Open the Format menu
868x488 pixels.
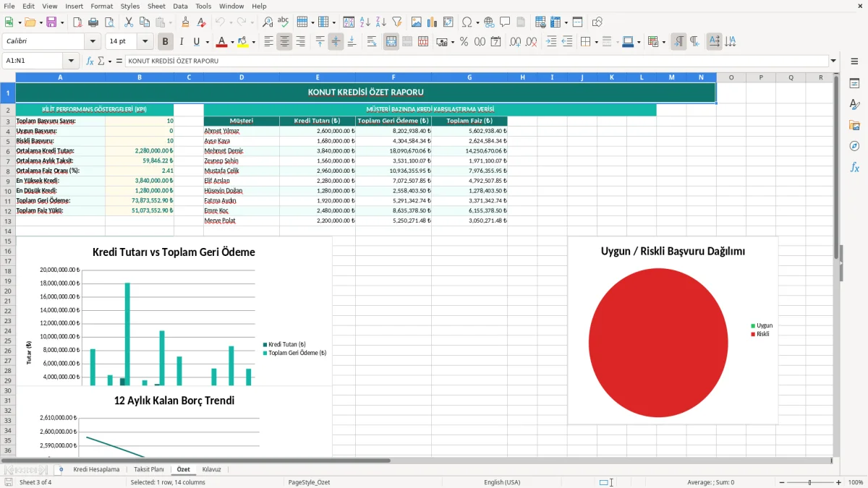click(101, 6)
